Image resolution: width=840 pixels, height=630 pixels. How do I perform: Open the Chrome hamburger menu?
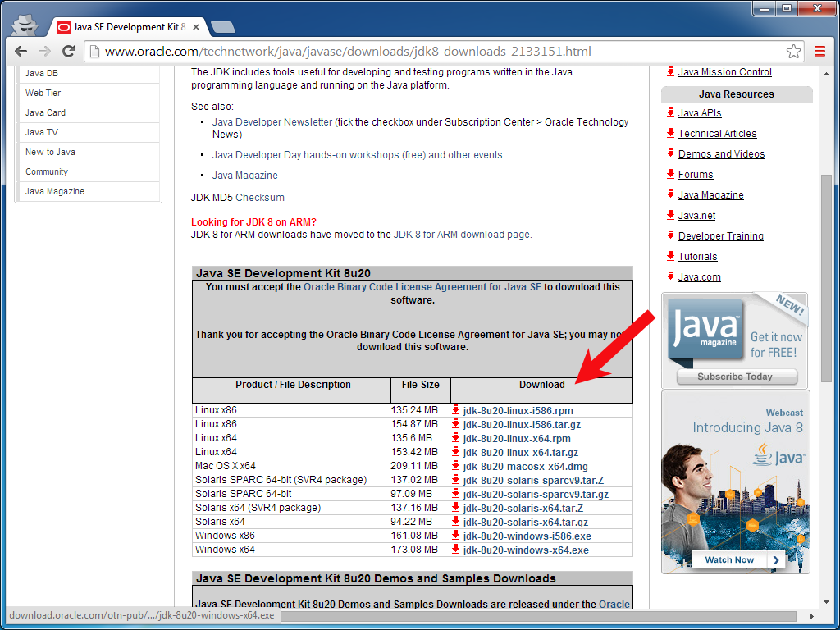(819, 52)
